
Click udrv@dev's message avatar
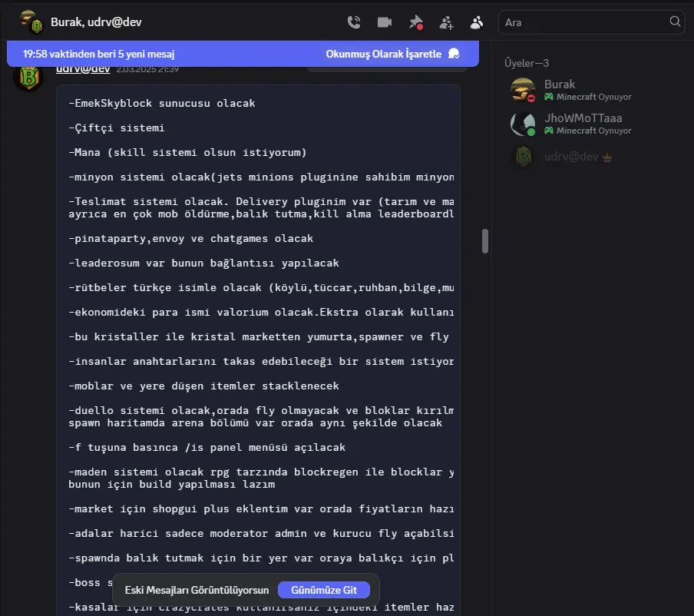coord(28,77)
